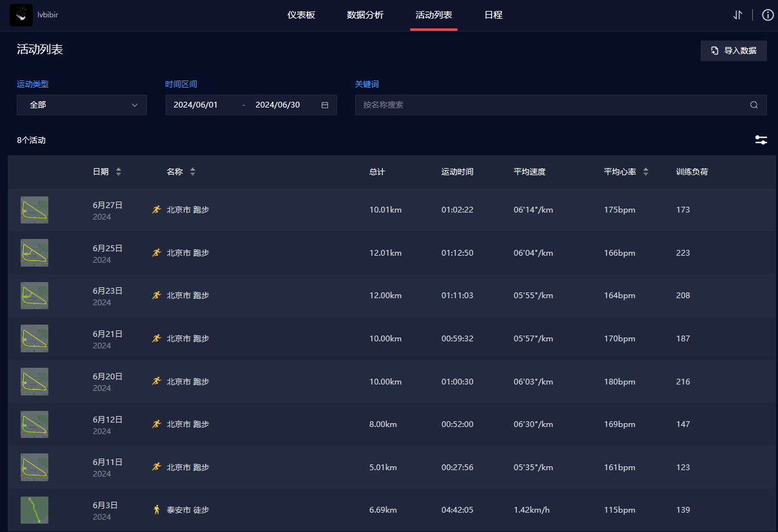The image size is (778, 532).
Task: Open the start date 2024/06/01 picker
Action: click(196, 105)
